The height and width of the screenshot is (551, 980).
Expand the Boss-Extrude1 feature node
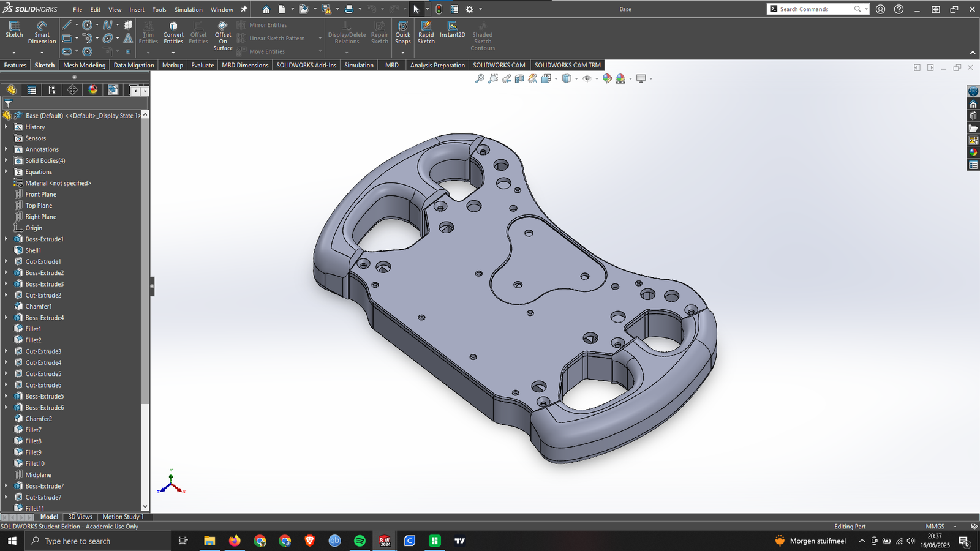6,239
